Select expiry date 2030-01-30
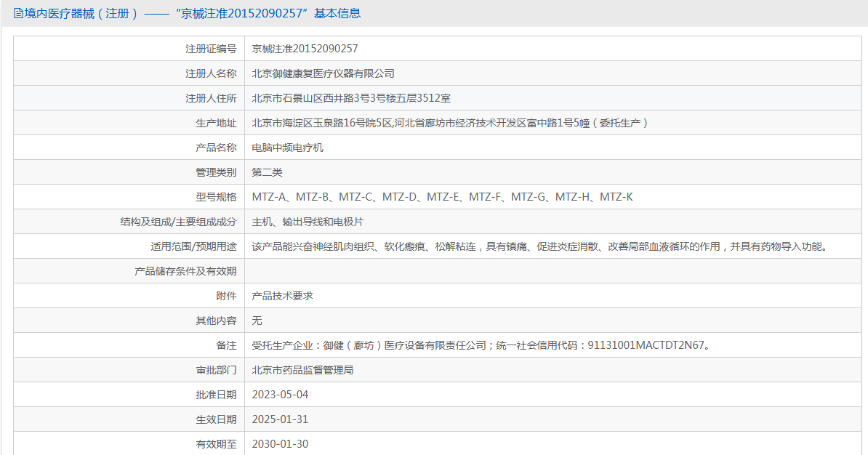 pyautogui.click(x=280, y=445)
